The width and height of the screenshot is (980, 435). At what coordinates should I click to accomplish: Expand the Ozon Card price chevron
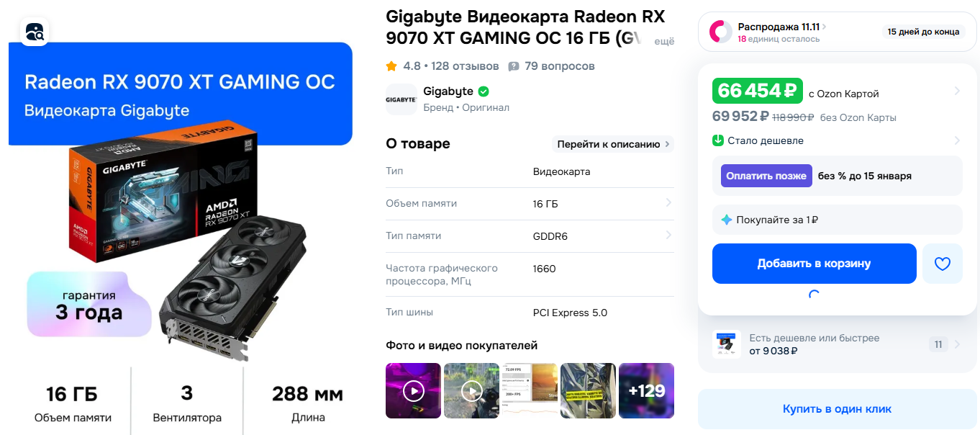point(957,91)
